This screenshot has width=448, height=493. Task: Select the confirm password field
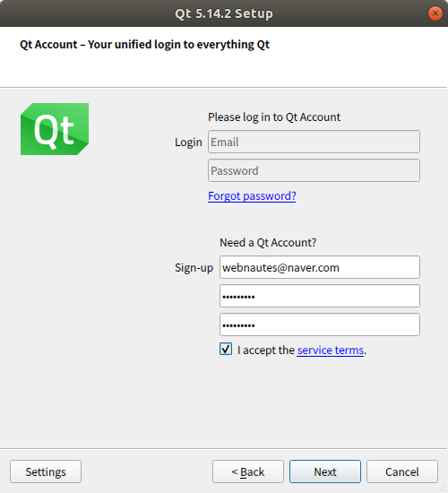click(x=320, y=324)
